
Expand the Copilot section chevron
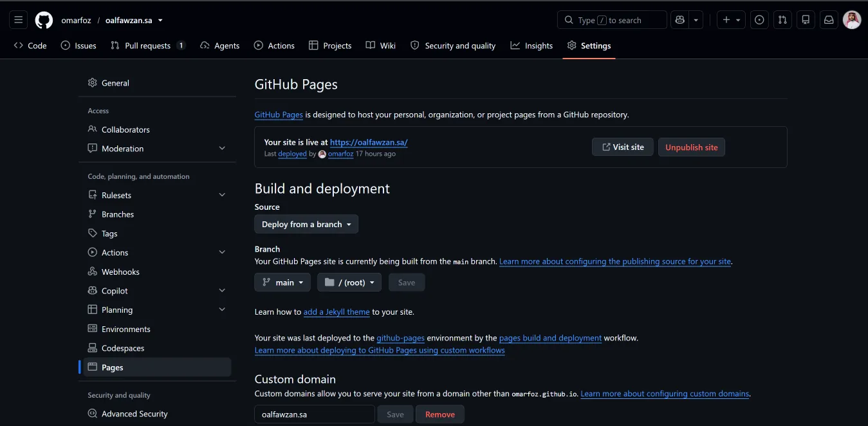point(222,291)
